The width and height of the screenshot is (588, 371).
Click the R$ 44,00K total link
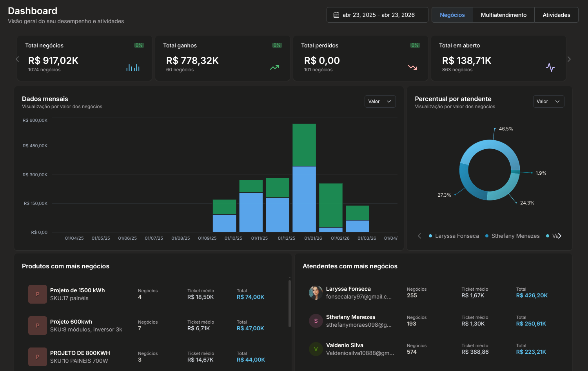click(x=251, y=360)
